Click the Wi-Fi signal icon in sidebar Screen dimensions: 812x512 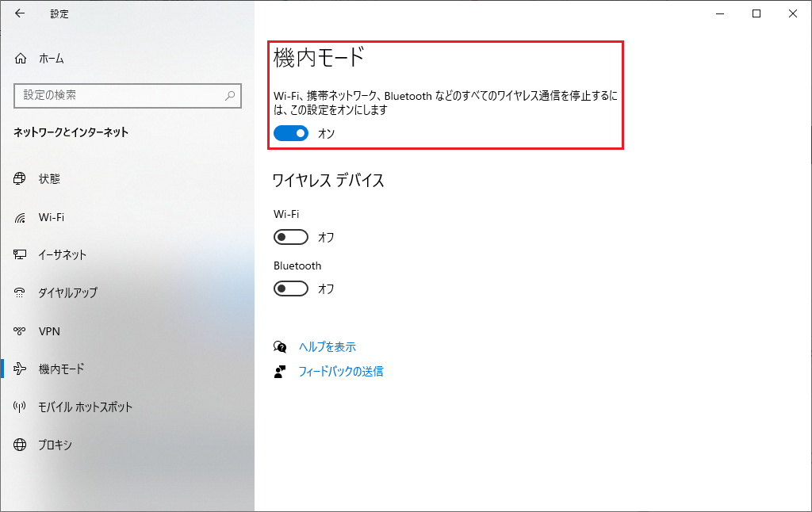pos(21,217)
